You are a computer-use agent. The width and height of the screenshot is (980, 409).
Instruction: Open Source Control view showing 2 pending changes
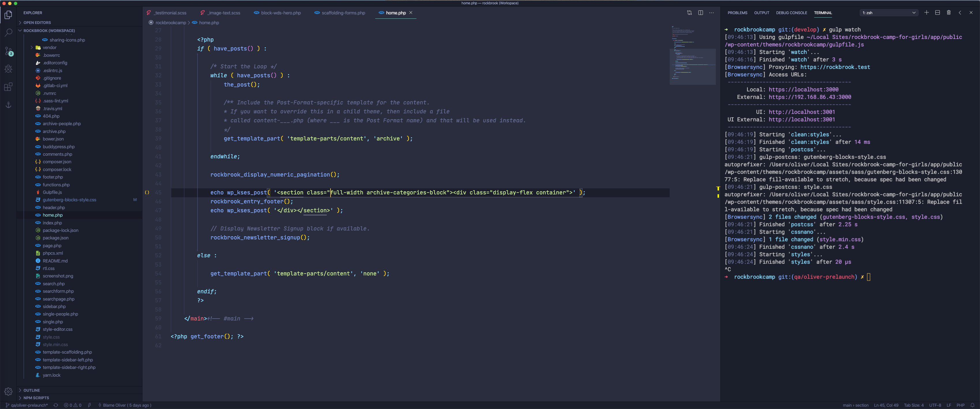point(8,50)
